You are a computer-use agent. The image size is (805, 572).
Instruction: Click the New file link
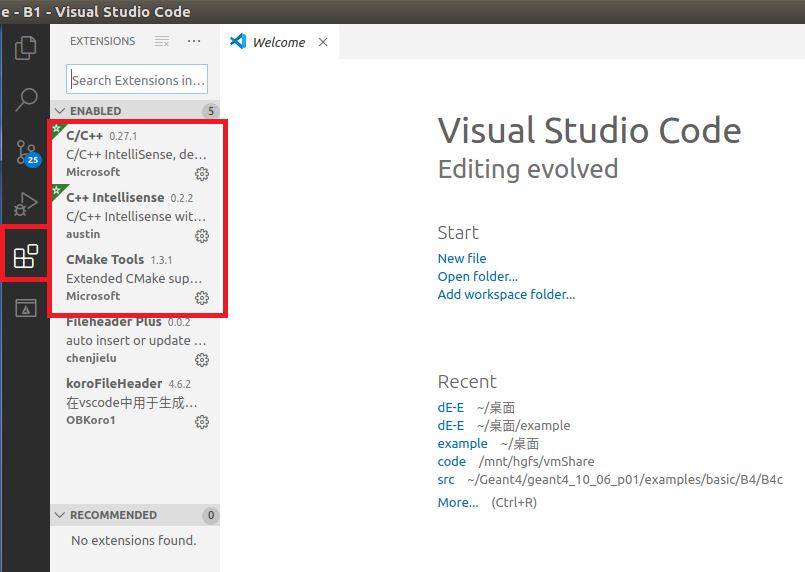[x=462, y=258]
